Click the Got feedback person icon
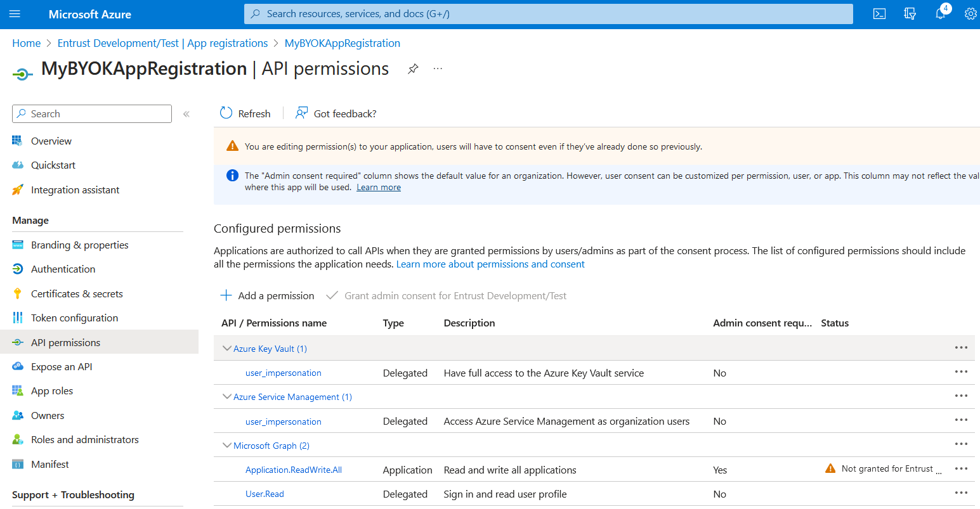Image resolution: width=980 pixels, height=509 pixels. [x=302, y=113]
